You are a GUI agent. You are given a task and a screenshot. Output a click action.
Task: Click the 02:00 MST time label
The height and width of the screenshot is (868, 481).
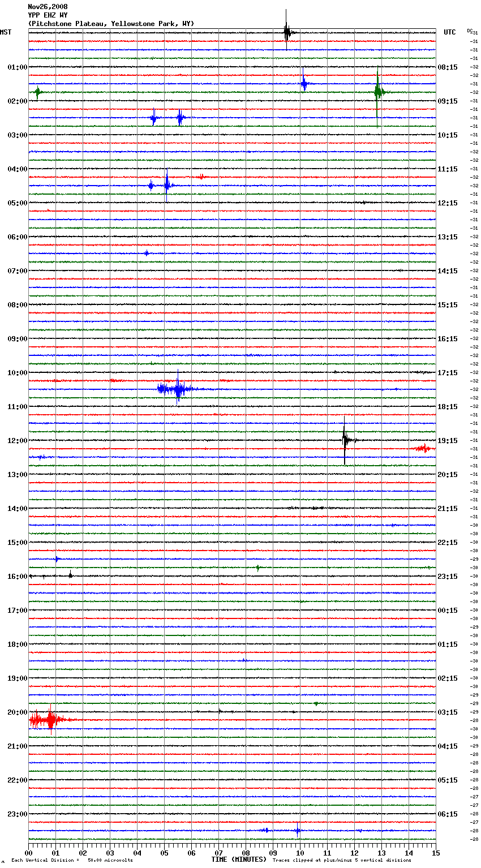(18, 101)
